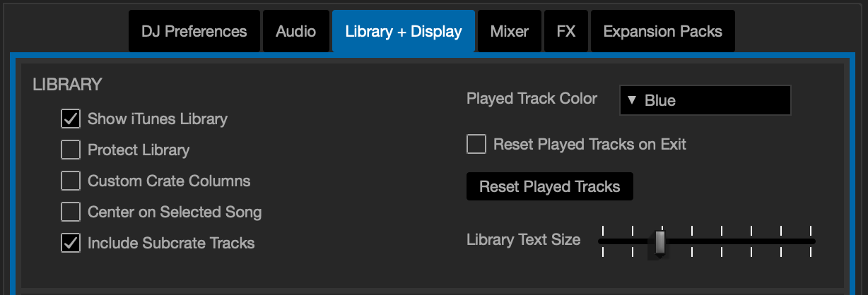
Task: Open the Played Track Color dropdown
Action: 705,100
